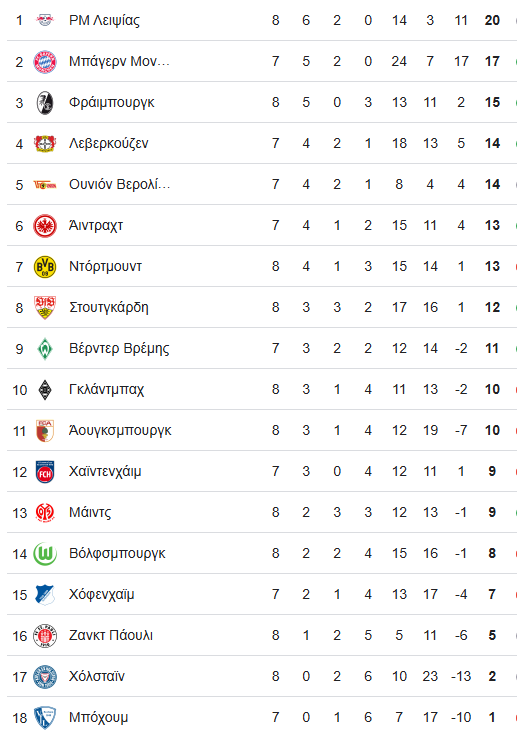Click the Mainz 05 red logo
Image resolution: width=517 pixels, height=732 pixels.
[x=45, y=513]
